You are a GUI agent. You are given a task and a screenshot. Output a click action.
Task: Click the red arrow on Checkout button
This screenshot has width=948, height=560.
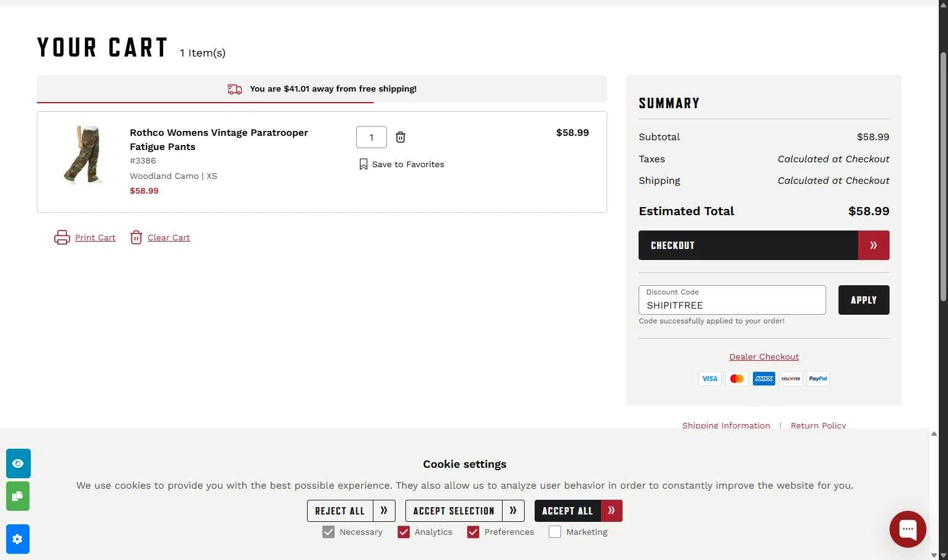(874, 245)
